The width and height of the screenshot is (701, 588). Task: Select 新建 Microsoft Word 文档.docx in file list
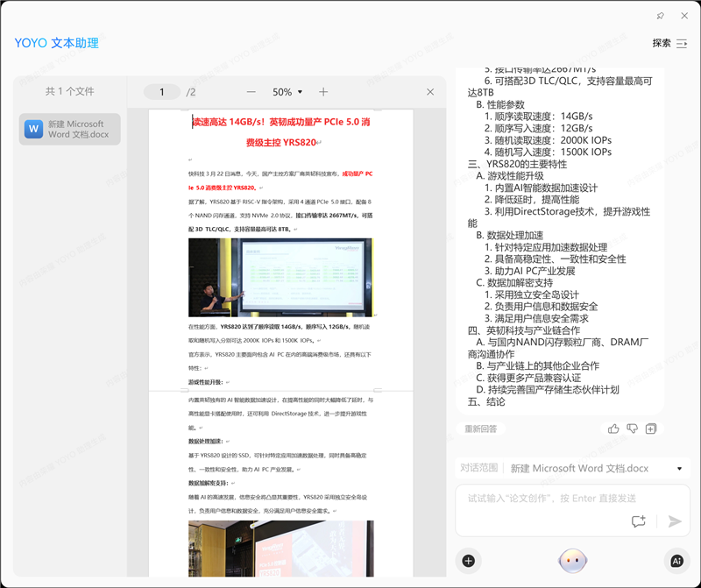(x=70, y=130)
